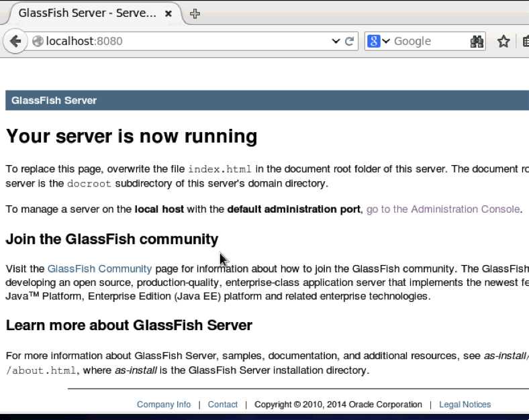The image size is (529, 420).
Task: Click the index.html filename text
Action: (220, 169)
